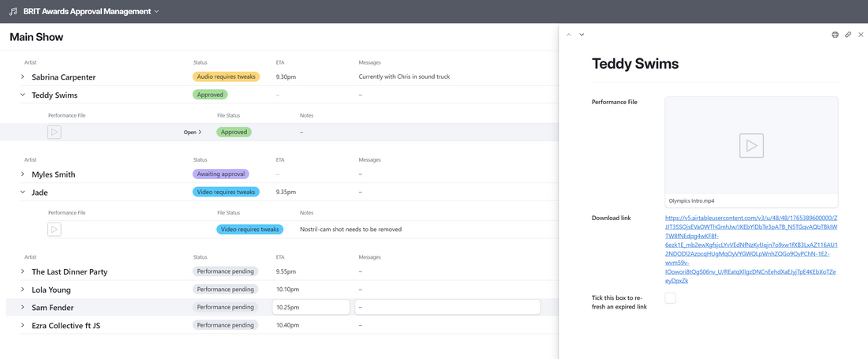868x359 pixels.
Task: Close the Teddy Swims detail panel
Action: click(861, 35)
